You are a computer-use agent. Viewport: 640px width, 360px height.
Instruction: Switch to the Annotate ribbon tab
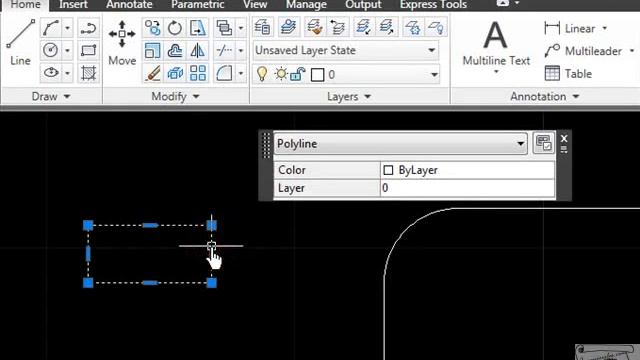pos(129,5)
